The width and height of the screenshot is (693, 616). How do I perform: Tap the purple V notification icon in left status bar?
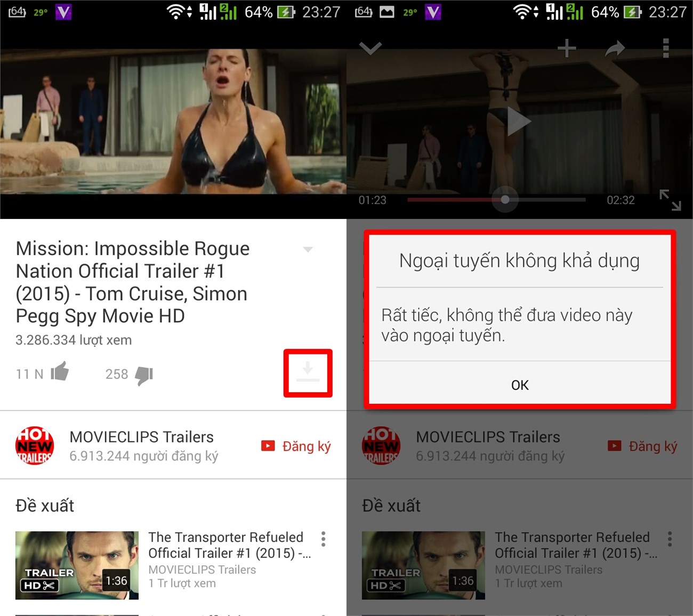click(x=63, y=12)
